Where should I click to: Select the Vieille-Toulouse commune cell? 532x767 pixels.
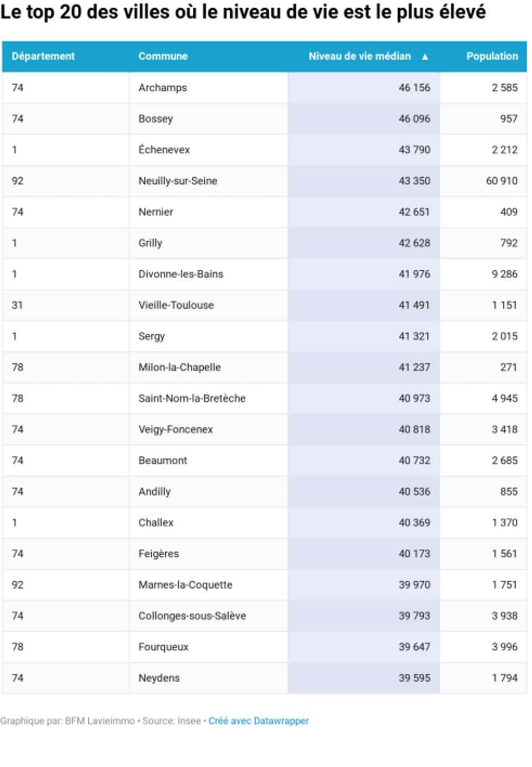(176, 305)
